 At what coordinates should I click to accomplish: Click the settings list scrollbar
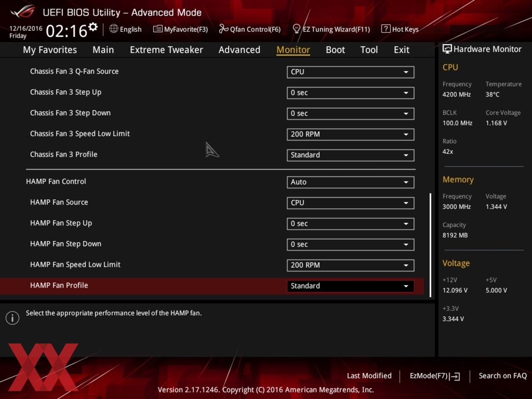point(430,245)
